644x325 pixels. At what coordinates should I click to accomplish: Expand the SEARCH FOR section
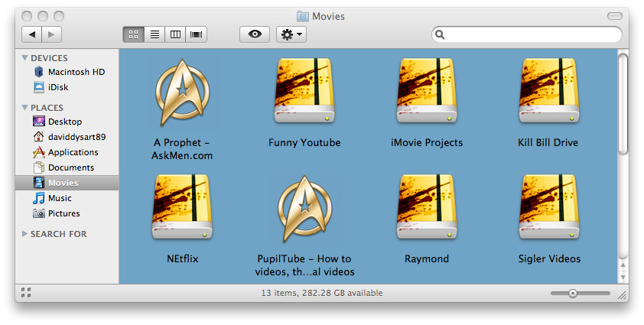click(24, 234)
